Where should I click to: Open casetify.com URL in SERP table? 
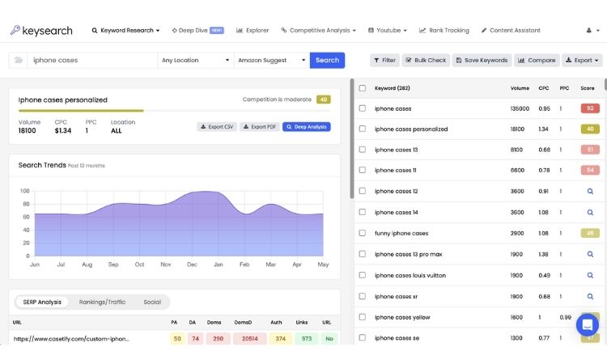[71, 339]
